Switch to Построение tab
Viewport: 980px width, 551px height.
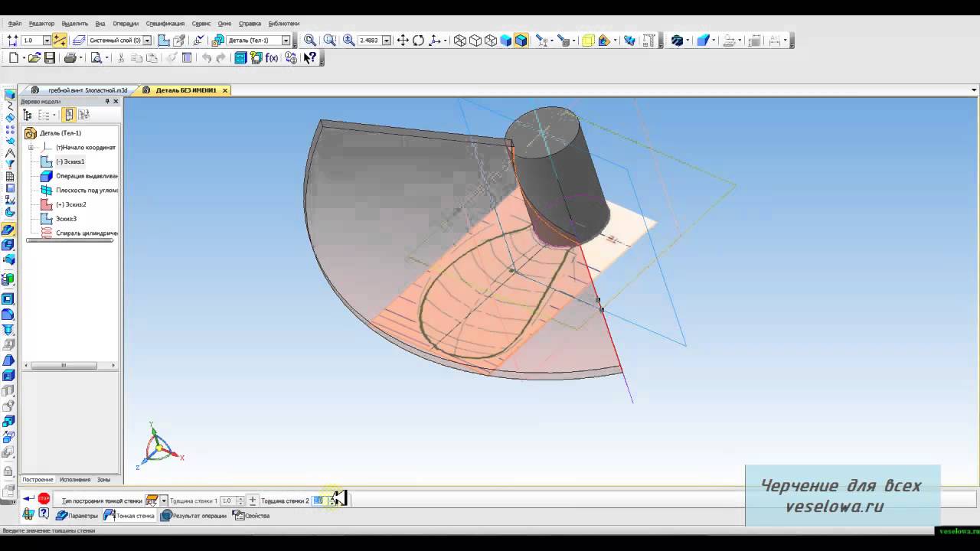[x=38, y=480]
